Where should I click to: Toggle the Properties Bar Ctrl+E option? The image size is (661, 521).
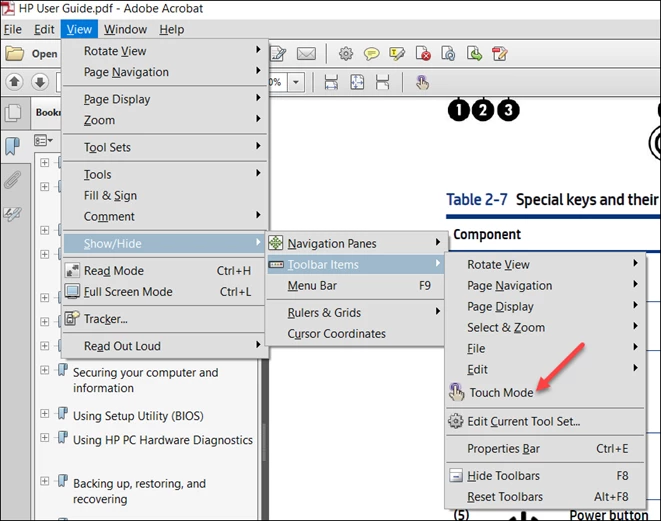545,448
